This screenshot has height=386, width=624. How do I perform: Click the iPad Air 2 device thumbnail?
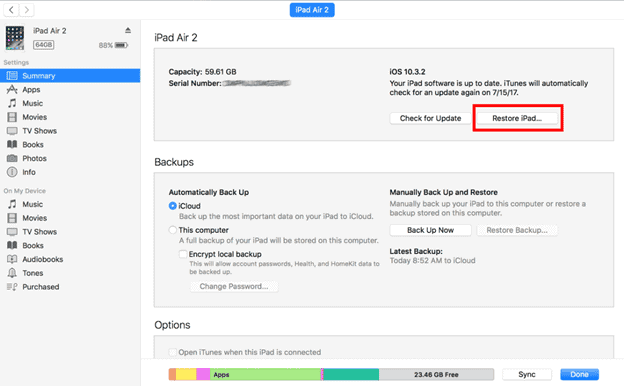[15, 38]
